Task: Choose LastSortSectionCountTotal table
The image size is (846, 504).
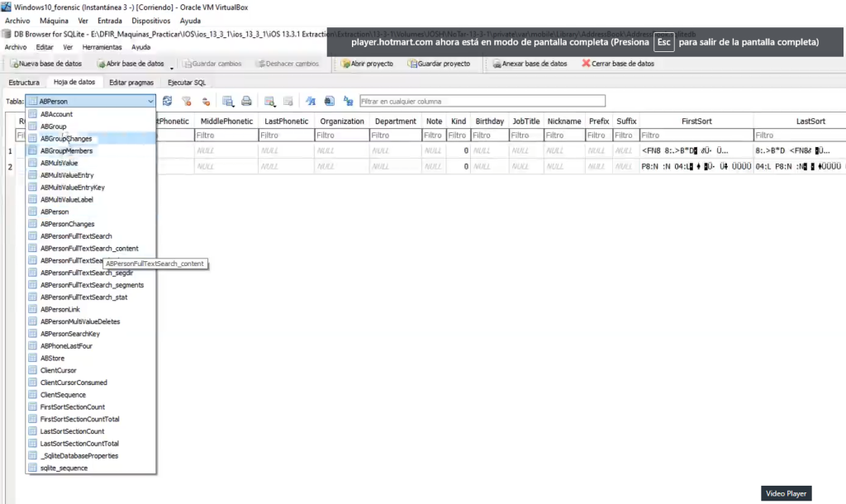Action: pos(91,444)
